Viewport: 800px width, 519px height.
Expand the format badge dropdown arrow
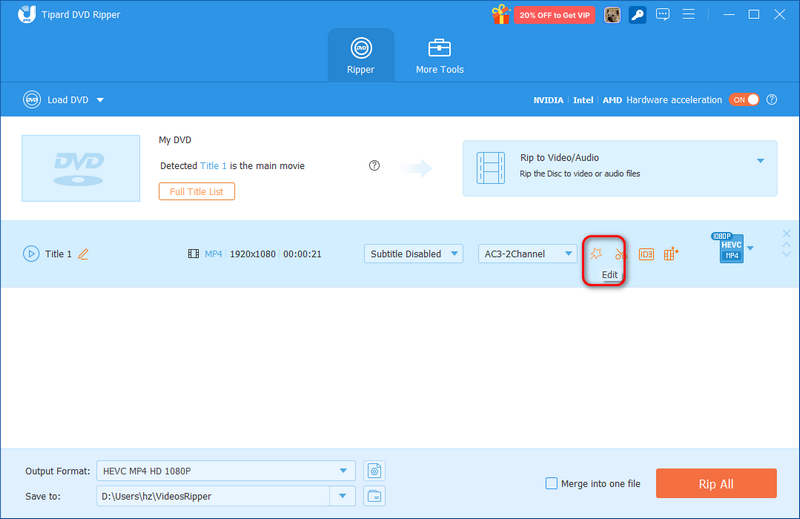[750, 248]
